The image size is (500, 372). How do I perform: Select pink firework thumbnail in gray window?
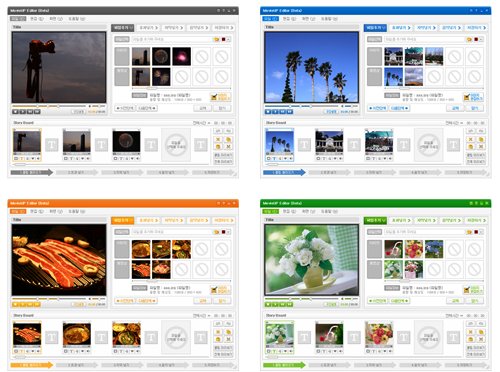coord(182,56)
